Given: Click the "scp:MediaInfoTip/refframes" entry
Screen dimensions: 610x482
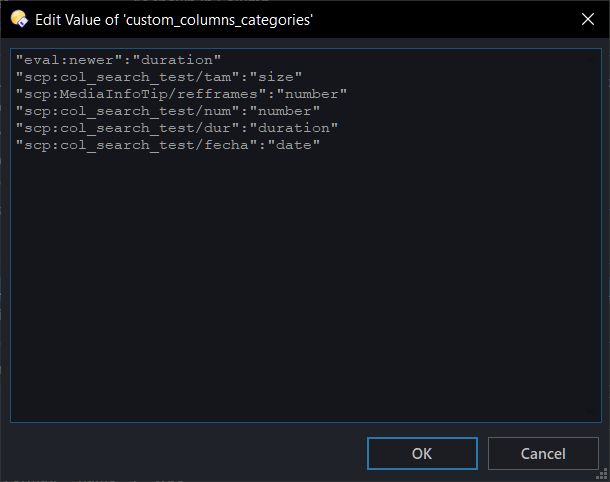Looking at the screenshot, I should pyautogui.click(x=181, y=94).
